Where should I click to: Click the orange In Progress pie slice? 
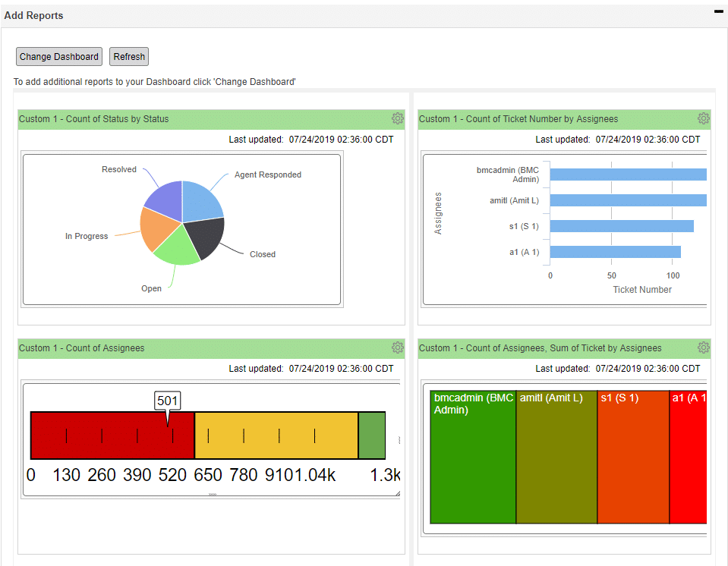(x=157, y=228)
